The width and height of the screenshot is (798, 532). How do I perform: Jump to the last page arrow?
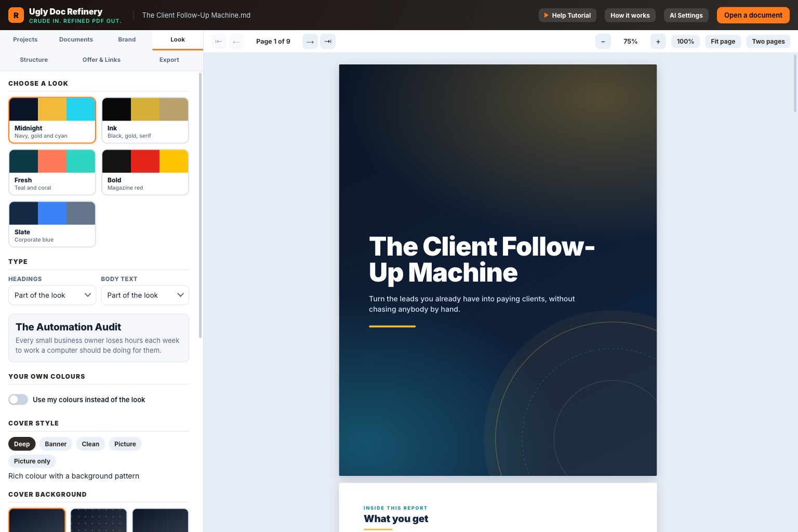coord(328,42)
